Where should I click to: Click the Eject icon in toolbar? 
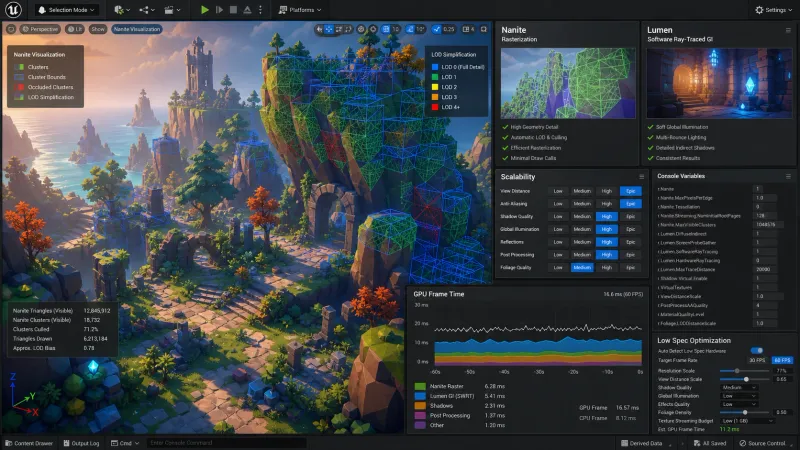tap(247, 10)
